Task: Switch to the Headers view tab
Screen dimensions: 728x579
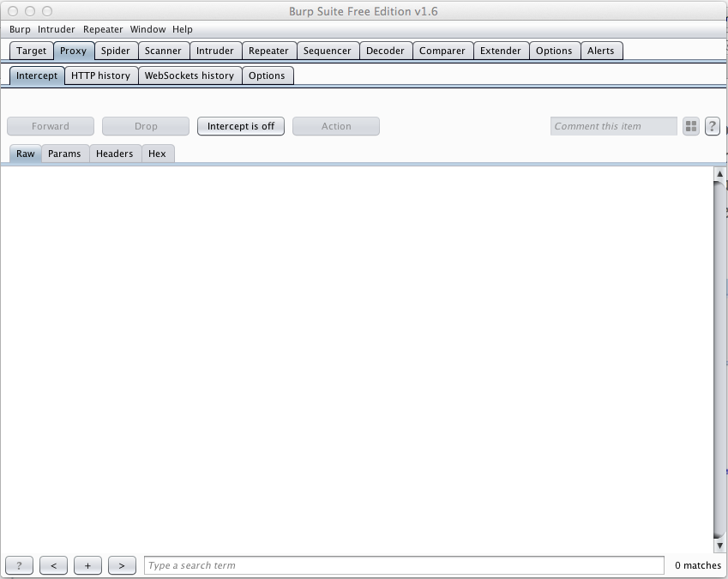Action: point(115,154)
